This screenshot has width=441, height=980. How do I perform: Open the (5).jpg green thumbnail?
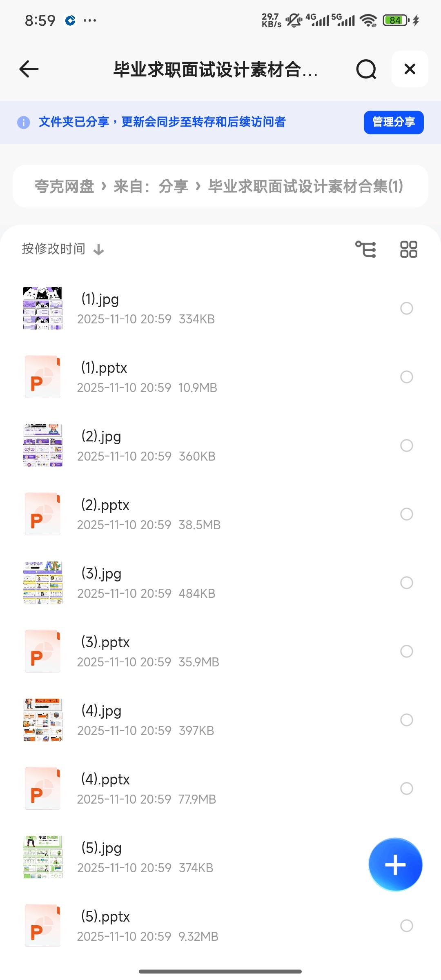[x=43, y=857]
